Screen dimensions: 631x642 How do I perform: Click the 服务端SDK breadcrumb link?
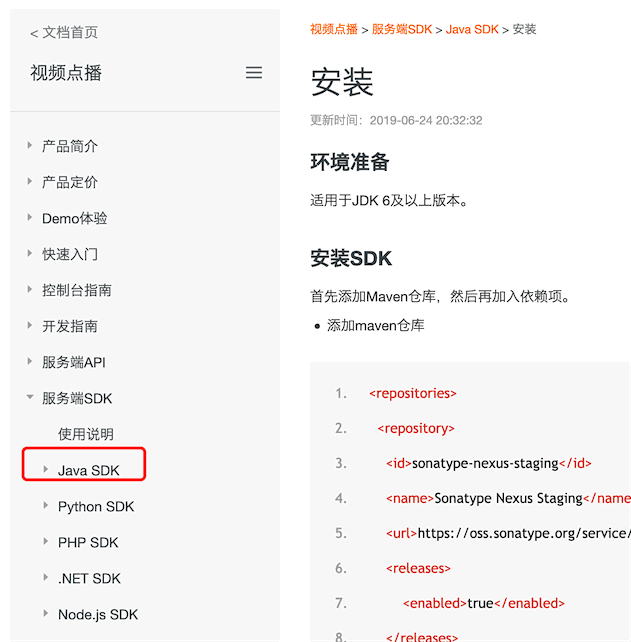click(402, 29)
